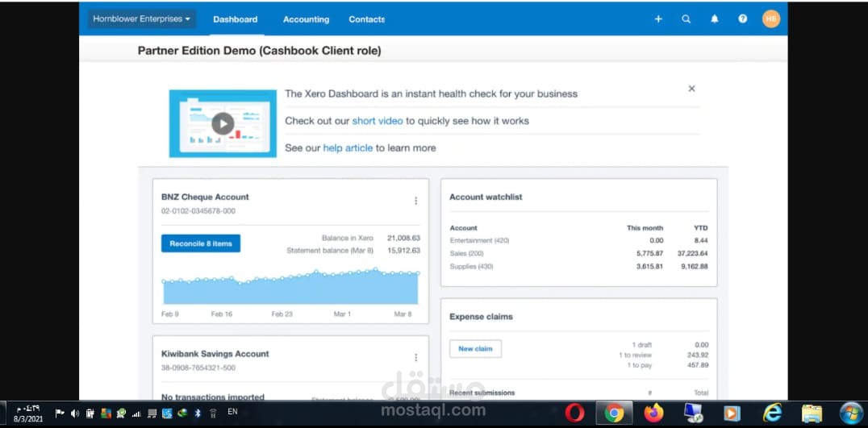Click the account number 02-0102-0345678-000
The width and height of the screenshot is (868, 428).
(198, 211)
